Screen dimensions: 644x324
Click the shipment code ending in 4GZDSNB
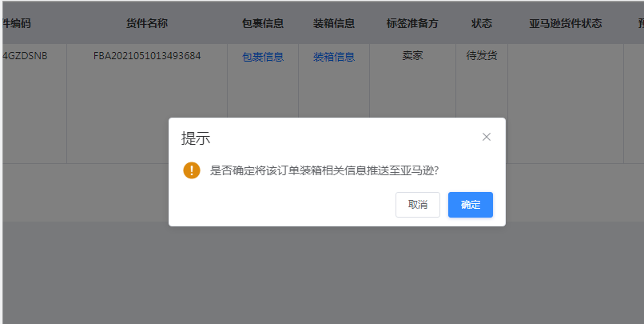(28, 56)
